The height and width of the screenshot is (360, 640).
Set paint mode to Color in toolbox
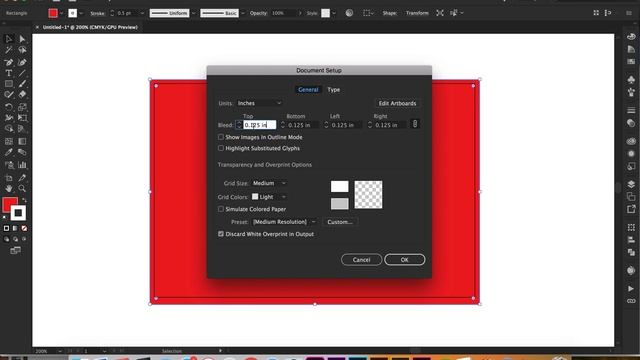(x=6, y=228)
